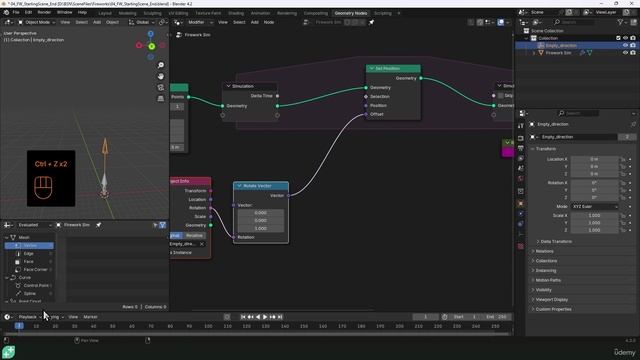Jump to the start frame

[x=243, y=317]
